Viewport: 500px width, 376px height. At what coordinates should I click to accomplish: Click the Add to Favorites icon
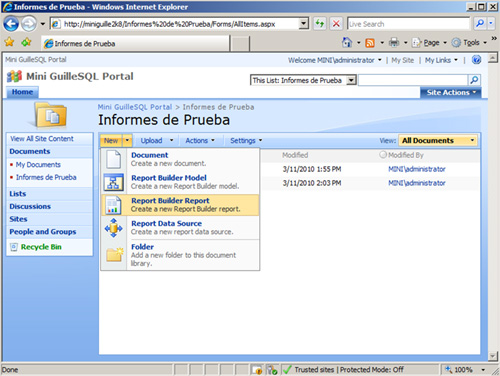coord(26,42)
